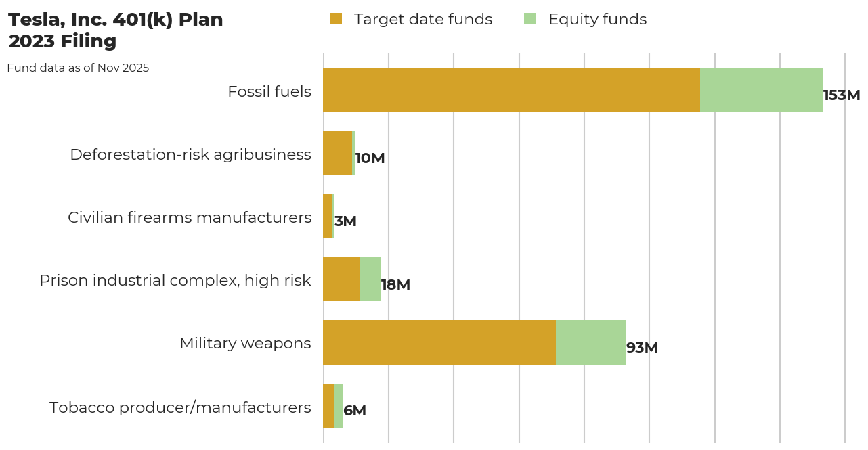
Task: Click the 18M value label
Action: click(395, 285)
